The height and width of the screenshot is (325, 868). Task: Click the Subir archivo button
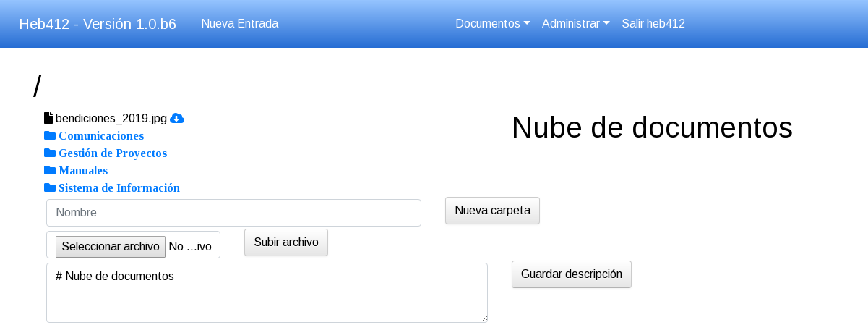[x=286, y=242]
